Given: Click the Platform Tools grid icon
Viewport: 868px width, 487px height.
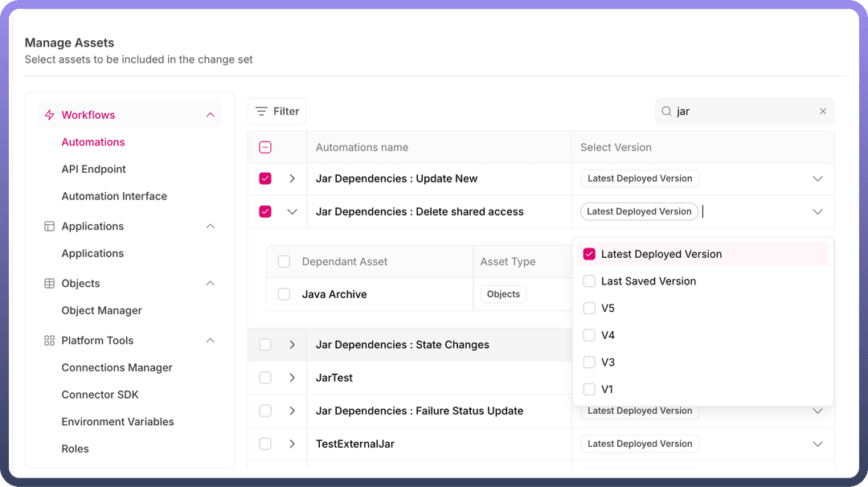Looking at the screenshot, I should pyautogui.click(x=49, y=341).
